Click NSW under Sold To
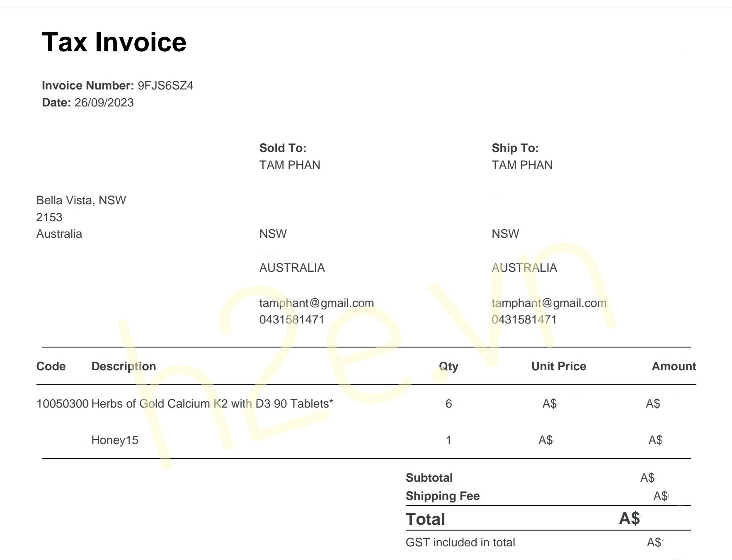The width and height of the screenshot is (732, 560). pos(273,234)
